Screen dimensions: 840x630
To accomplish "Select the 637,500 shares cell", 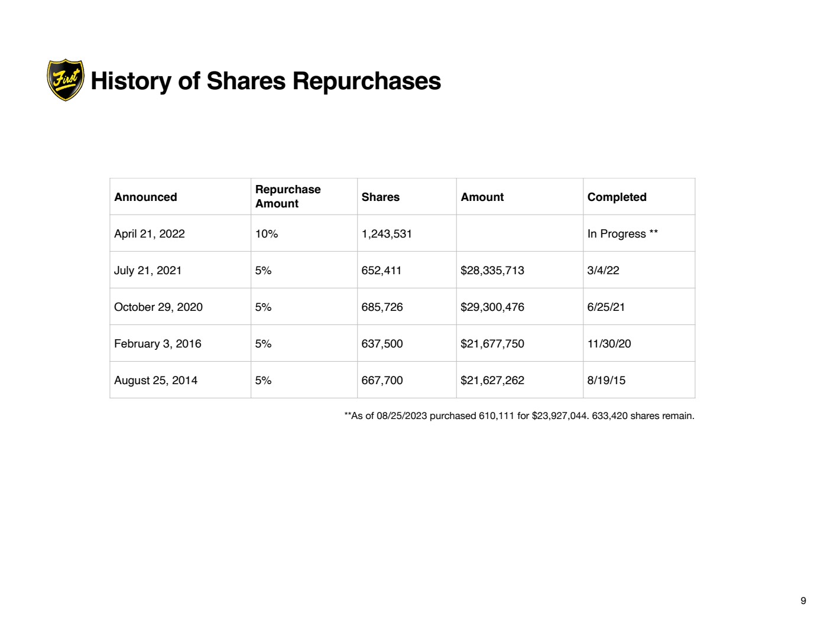I will (x=382, y=344).
